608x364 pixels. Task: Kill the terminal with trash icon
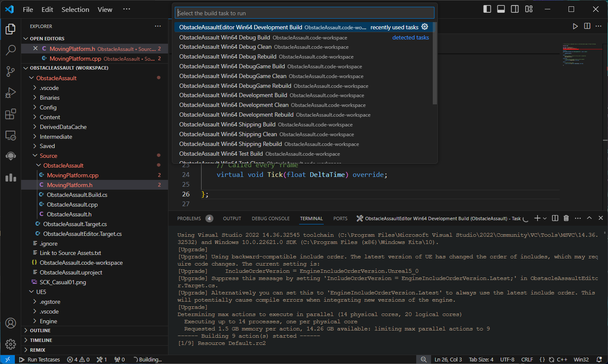tap(566, 218)
